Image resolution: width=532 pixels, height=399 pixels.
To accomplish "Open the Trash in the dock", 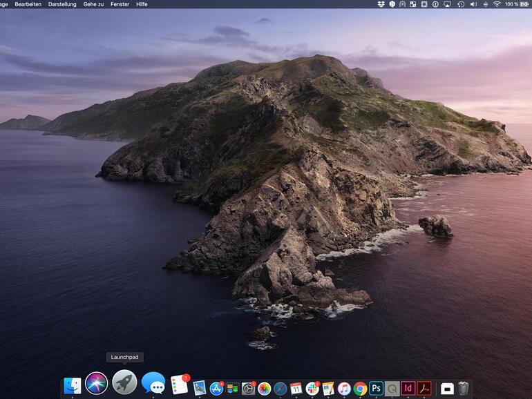I will pos(463,389).
